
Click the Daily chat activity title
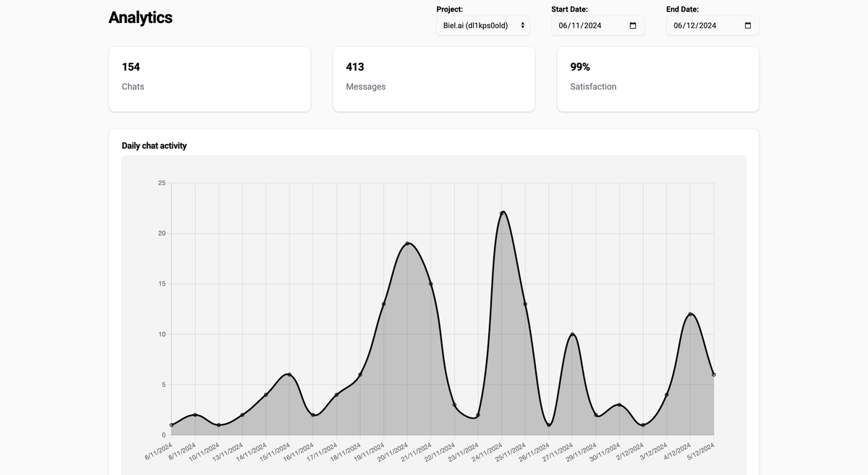(154, 145)
